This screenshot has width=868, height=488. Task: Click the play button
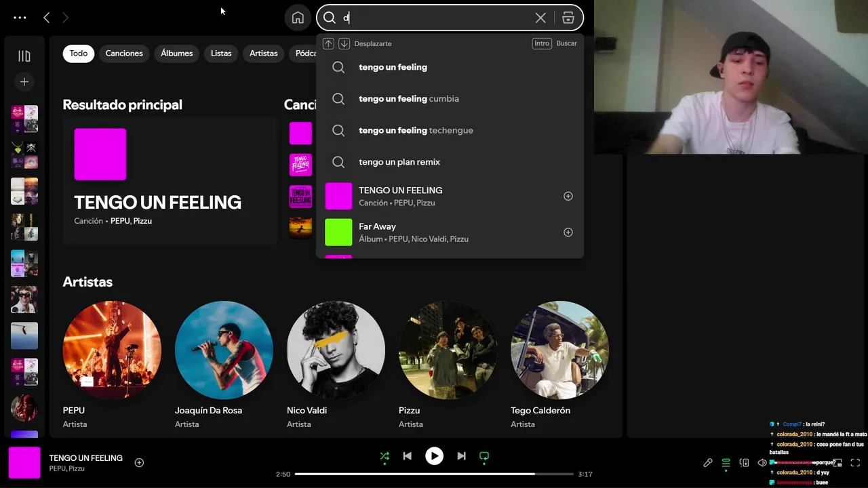434,456
